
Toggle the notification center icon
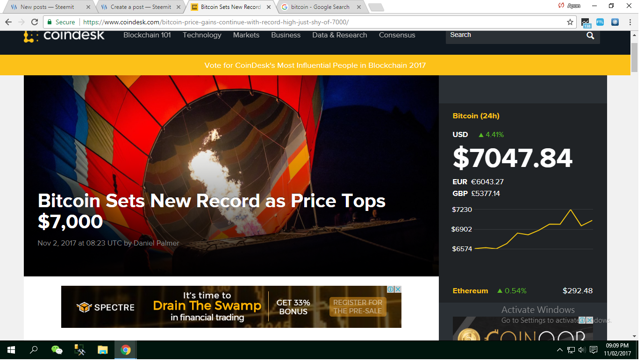point(594,350)
